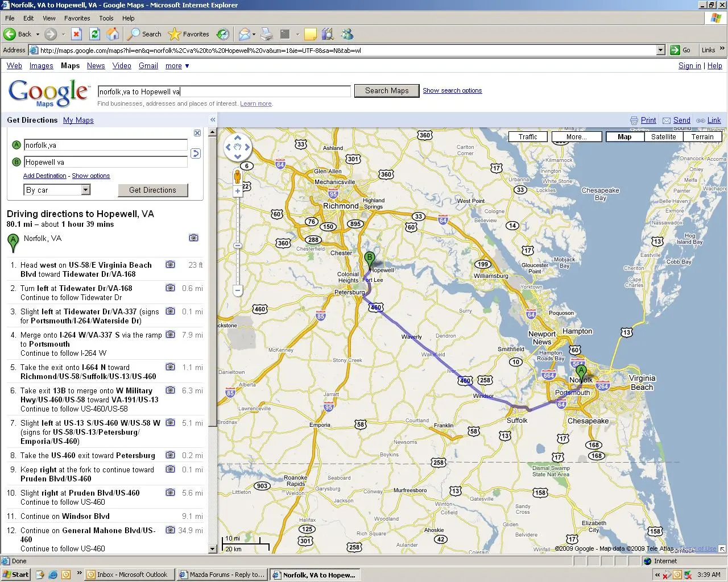The width and height of the screenshot is (728, 582).
Task: Open the Google more services dropdown
Action: coord(177,66)
